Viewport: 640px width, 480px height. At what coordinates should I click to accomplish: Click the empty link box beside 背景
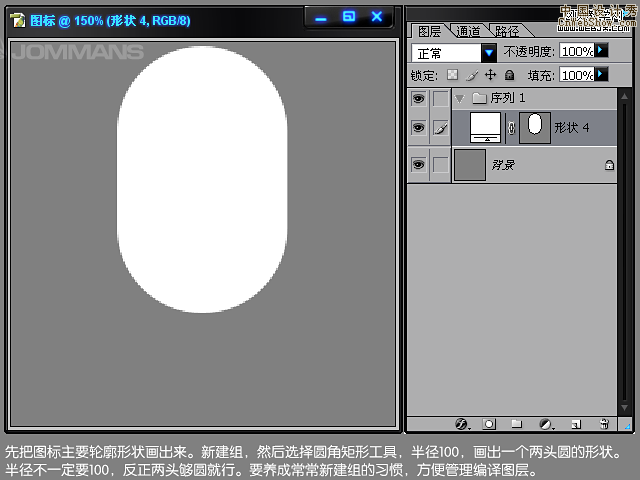click(x=440, y=165)
